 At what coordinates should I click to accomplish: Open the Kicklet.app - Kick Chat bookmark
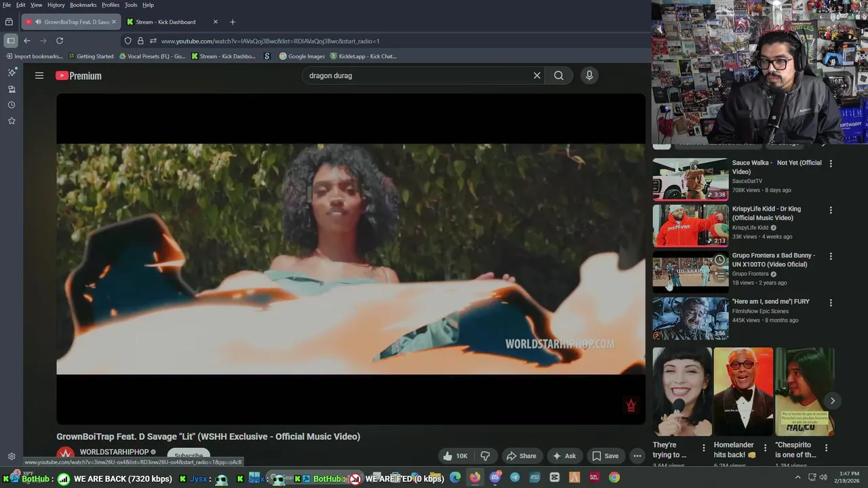pyautogui.click(x=363, y=56)
